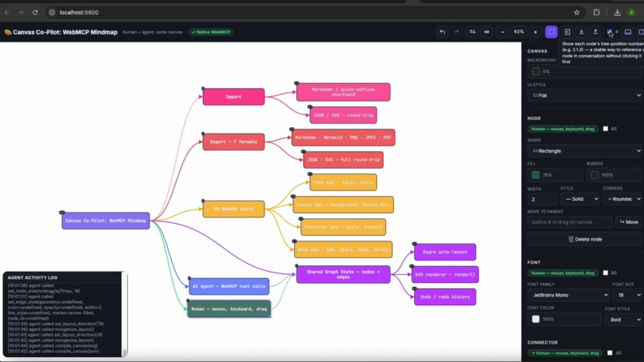Go forward in the browser

click(x=21, y=12)
